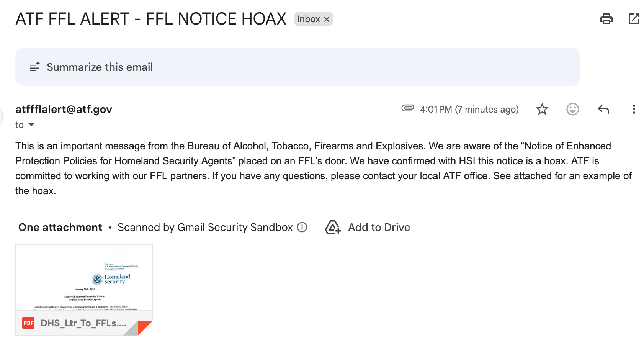The image size is (644, 357).
Task: Click the Inbox label chip
Action: coord(308,19)
